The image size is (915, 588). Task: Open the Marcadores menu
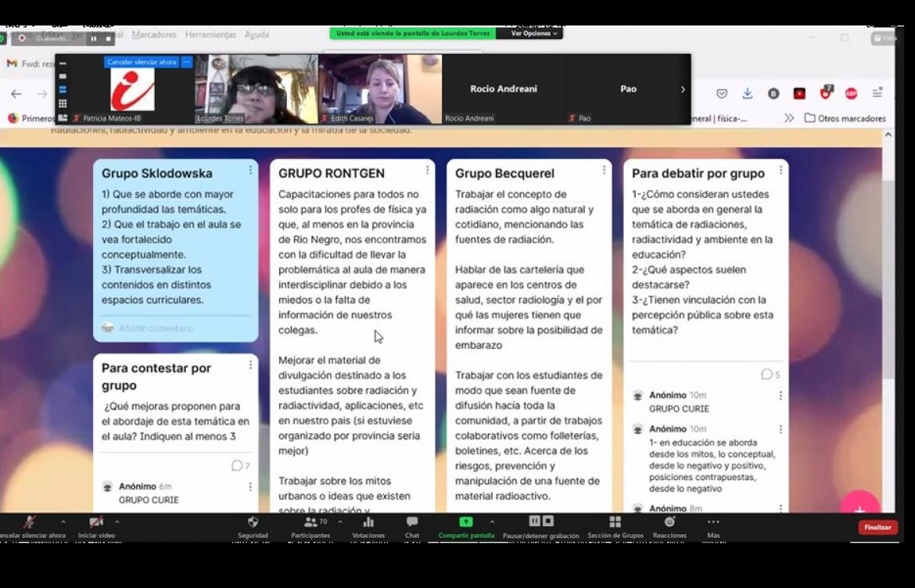(x=154, y=35)
